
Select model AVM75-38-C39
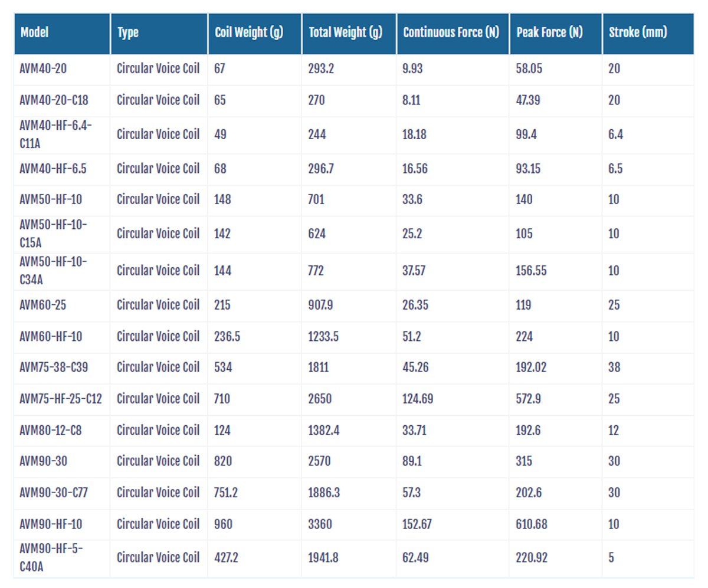54,368
